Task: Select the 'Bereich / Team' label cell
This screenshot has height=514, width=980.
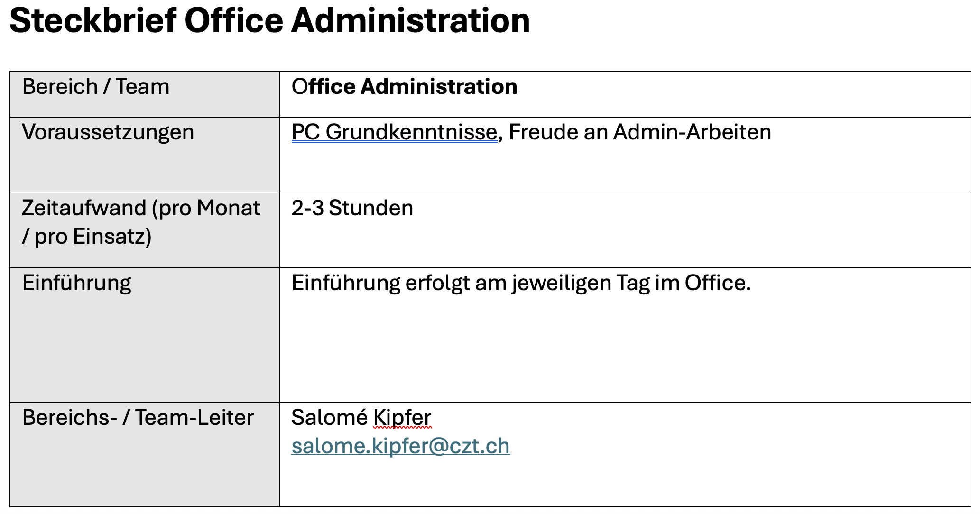Action: pyautogui.click(x=96, y=87)
